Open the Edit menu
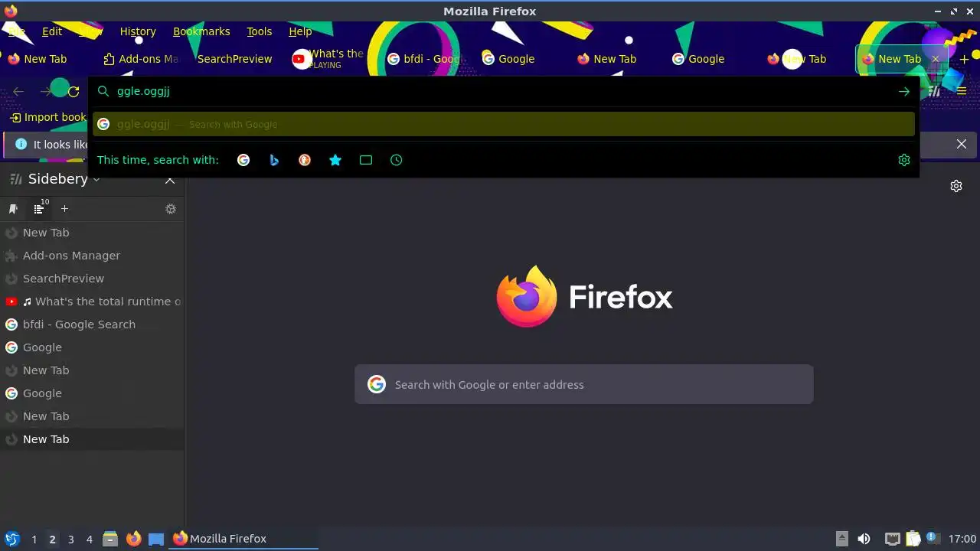The image size is (980, 551). click(52, 31)
